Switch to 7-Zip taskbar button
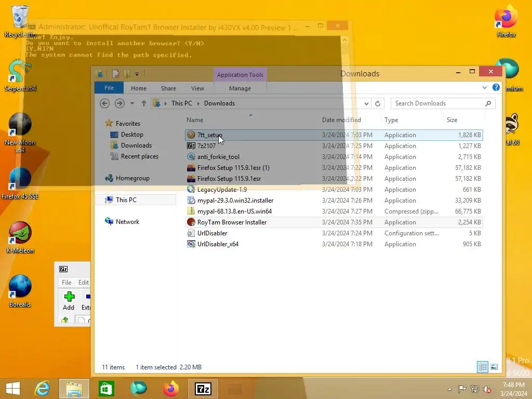The height and width of the screenshot is (399, 532). [203, 389]
